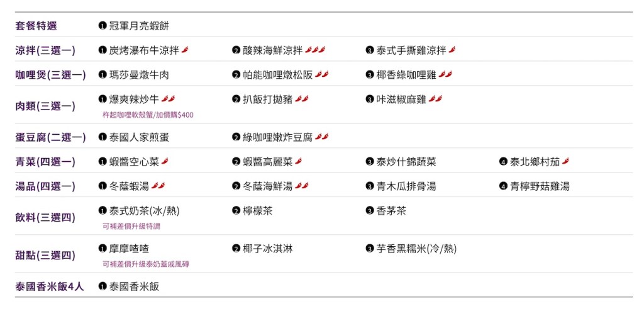The image size is (644, 323).
Task: Pick the 瑪莎曼燉牛肉 curry option
Action: click(139, 75)
